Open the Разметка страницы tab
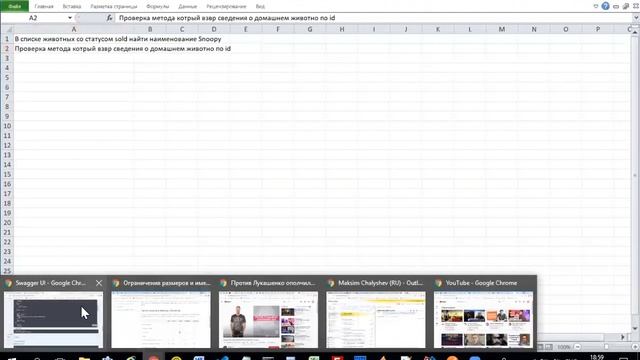The image size is (640, 360). pyautogui.click(x=114, y=7)
